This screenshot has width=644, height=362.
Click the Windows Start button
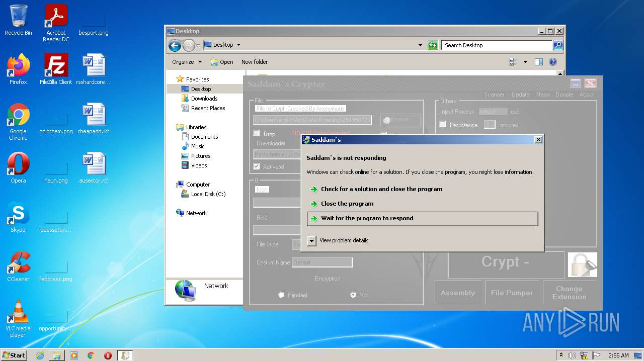coord(14,355)
